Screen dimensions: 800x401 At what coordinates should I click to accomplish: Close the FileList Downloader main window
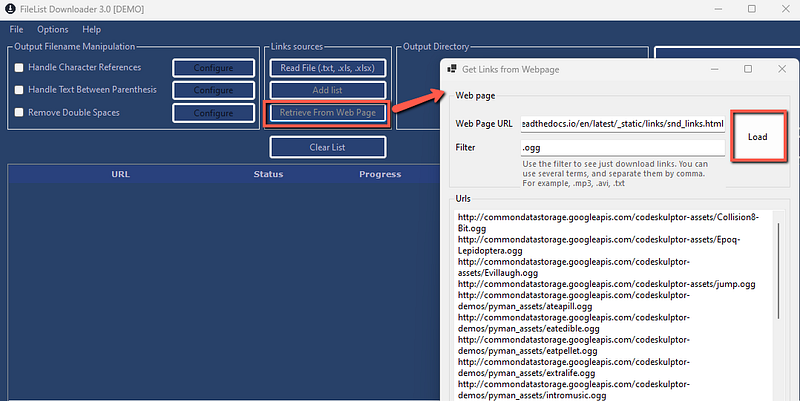(x=786, y=9)
